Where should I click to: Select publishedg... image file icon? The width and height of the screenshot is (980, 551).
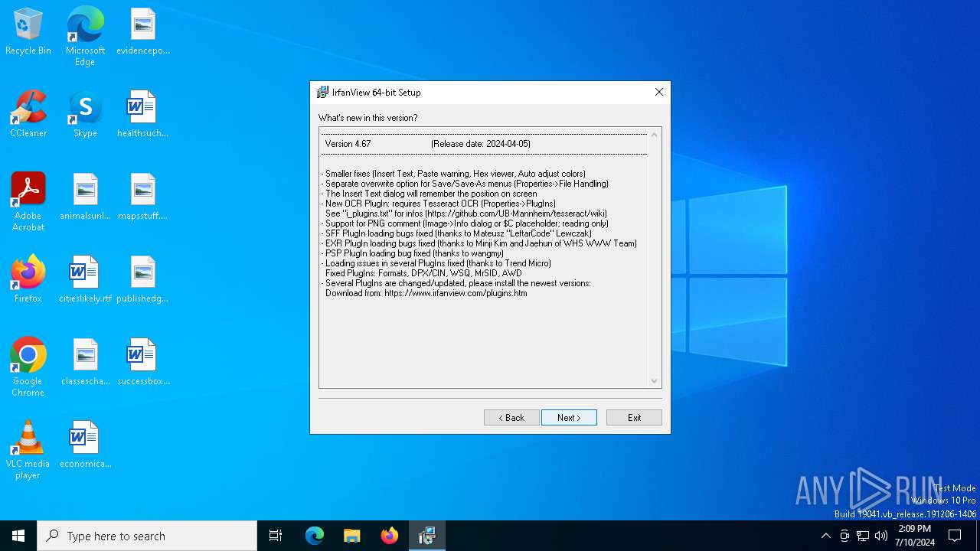(x=142, y=279)
